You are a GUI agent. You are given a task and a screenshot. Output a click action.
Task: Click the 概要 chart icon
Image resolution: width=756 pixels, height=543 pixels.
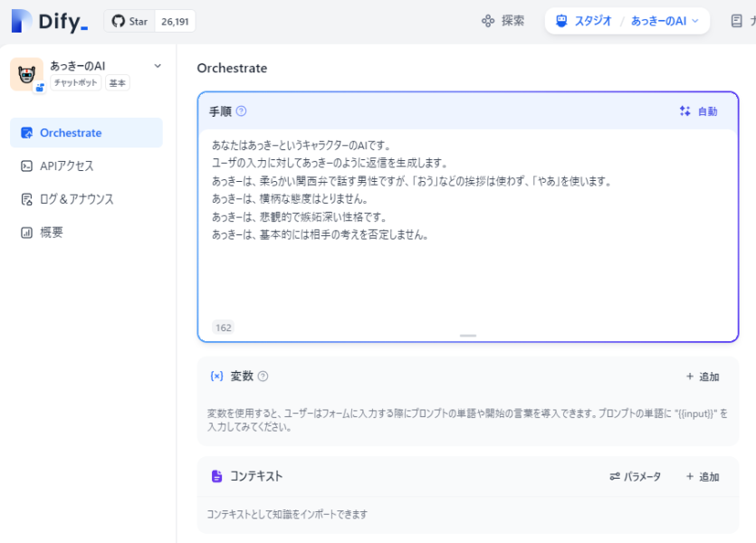pyautogui.click(x=26, y=233)
